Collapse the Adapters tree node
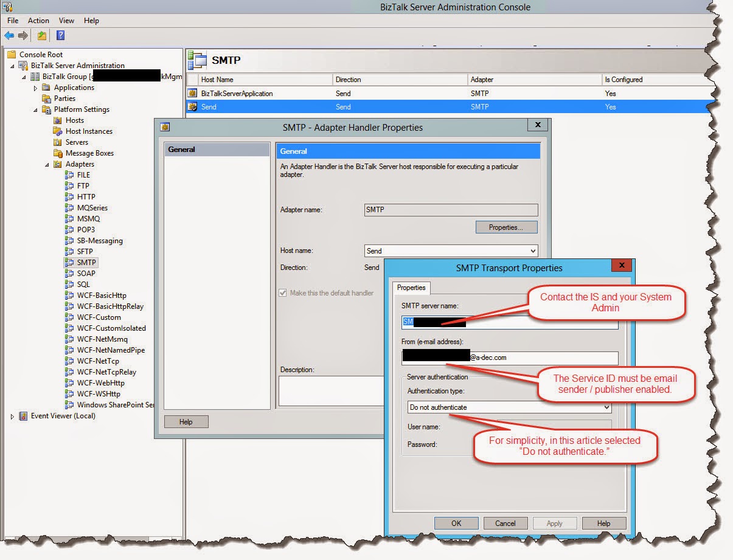This screenshot has height=560, width=733. 47,164
